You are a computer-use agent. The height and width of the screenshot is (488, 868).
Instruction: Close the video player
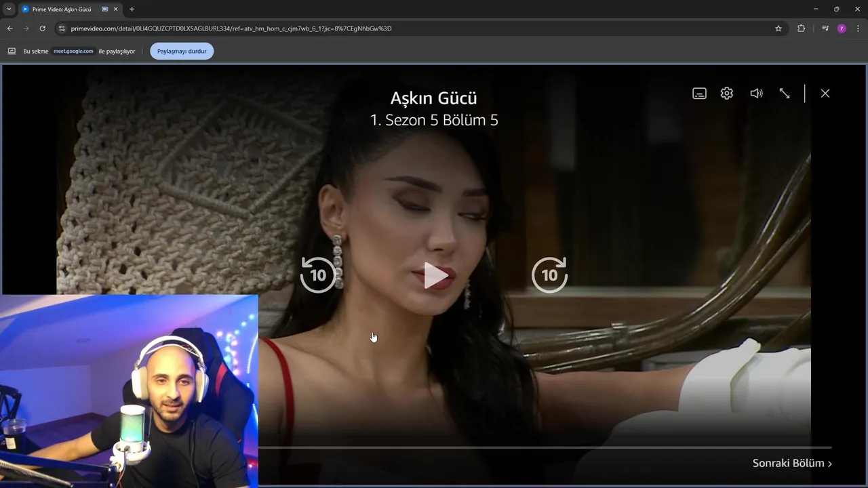point(825,94)
